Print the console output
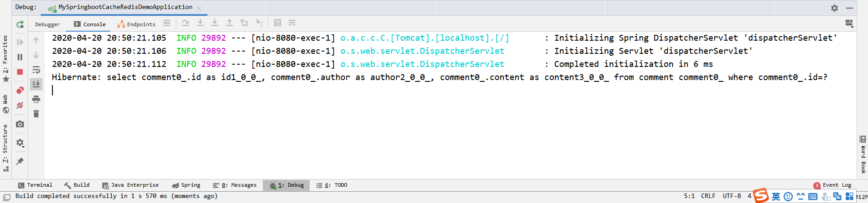 (36, 99)
